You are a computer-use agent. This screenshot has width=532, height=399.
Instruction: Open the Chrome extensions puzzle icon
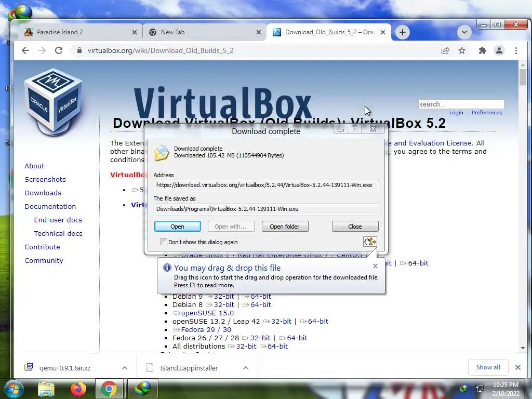click(x=482, y=50)
